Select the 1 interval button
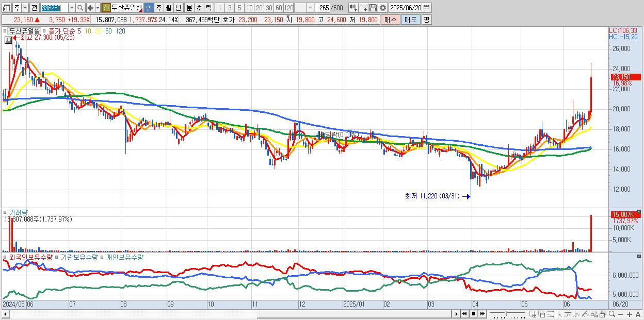Viewport: 644px width, 320px height. point(219,8)
